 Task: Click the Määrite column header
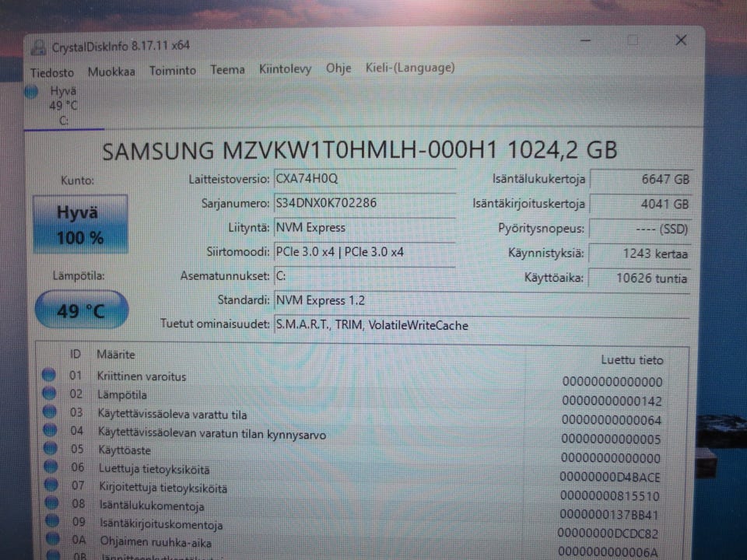(x=116, y=355)
